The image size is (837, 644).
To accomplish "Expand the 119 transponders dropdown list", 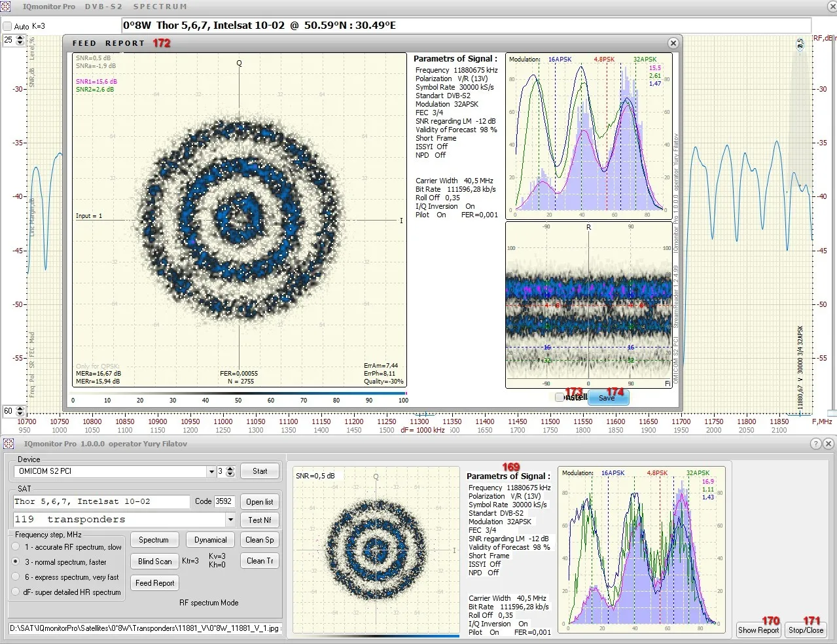I will pyautogui.click(x=230, y=520).
